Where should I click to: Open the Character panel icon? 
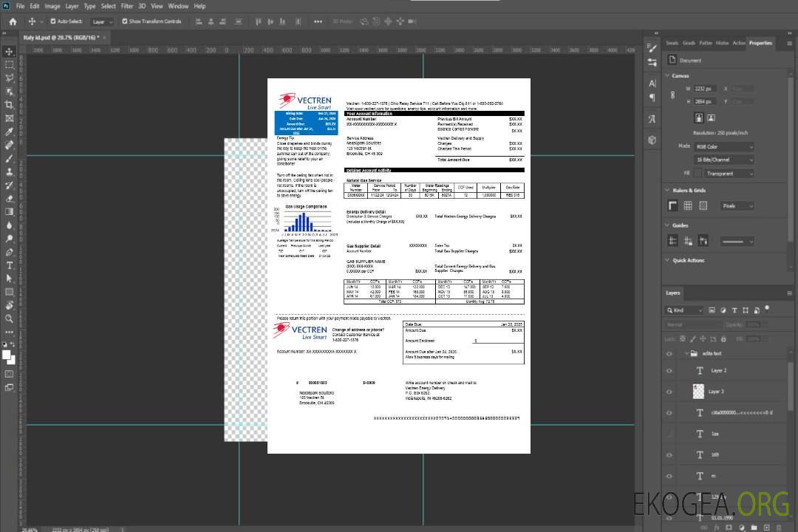pyautogui.click(x=652, y=83)
